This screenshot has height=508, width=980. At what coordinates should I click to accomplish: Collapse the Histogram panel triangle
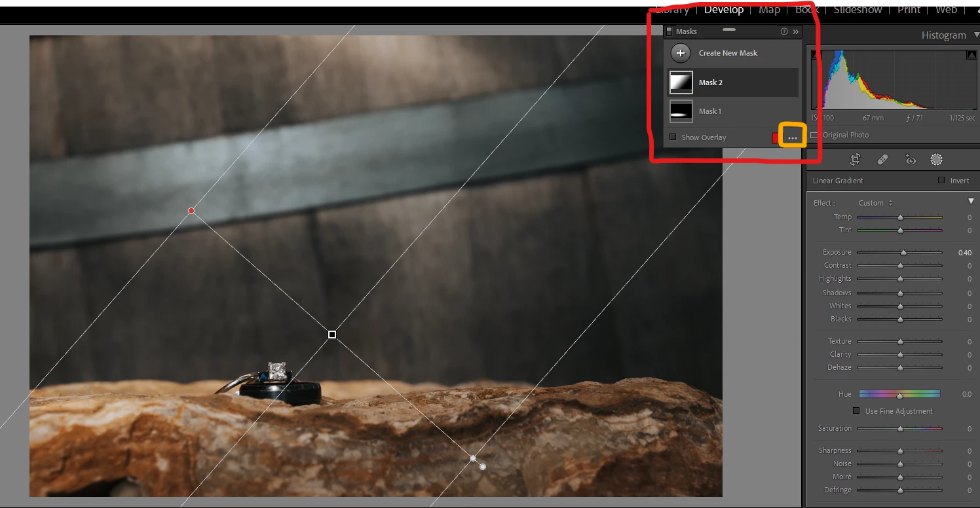976,35
